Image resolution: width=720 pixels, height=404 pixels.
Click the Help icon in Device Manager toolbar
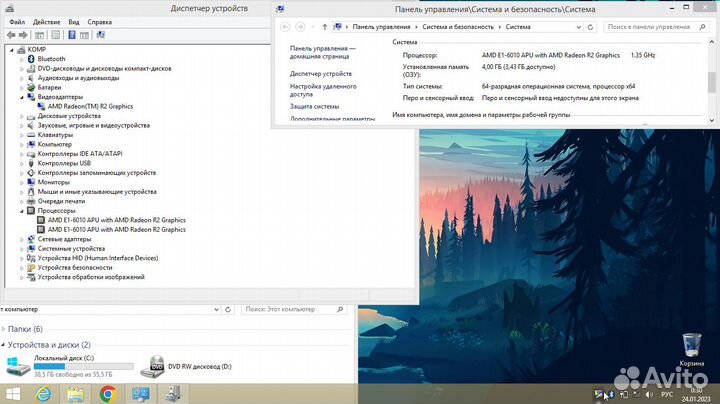click(72, 35)
